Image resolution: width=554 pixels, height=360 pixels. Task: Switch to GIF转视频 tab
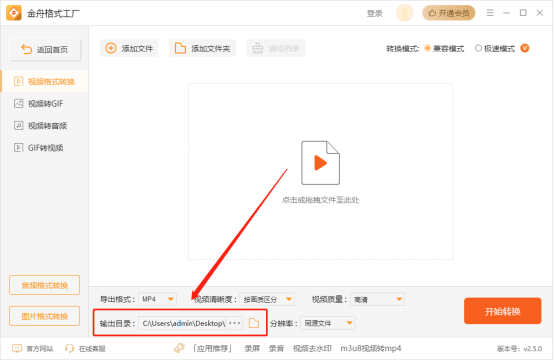coord(45,148)
